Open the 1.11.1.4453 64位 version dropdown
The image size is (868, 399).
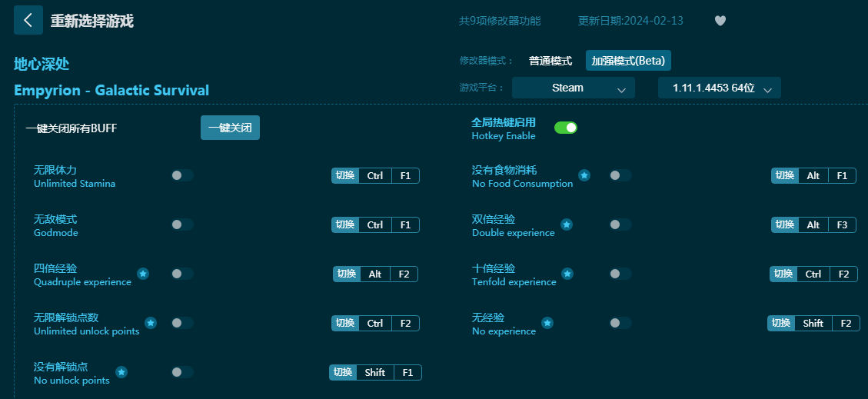719,88
